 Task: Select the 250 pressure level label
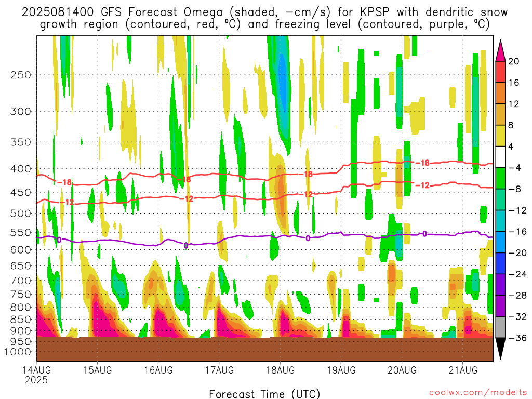click(21, 75)
